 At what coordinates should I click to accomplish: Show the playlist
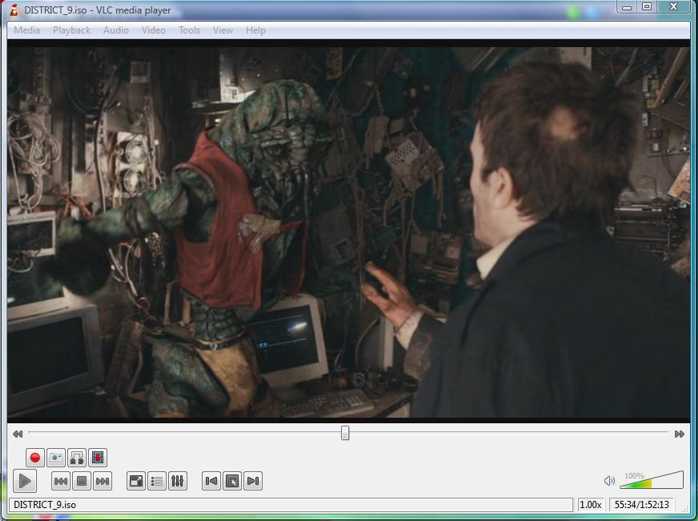click(x=157, y=481)
